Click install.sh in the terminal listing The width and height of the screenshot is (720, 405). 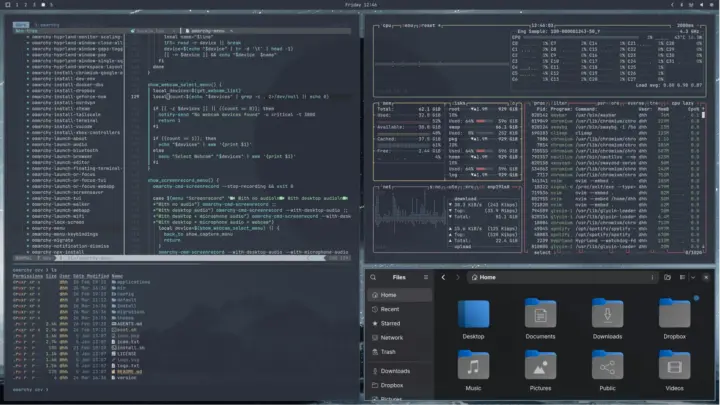(130, 348)
